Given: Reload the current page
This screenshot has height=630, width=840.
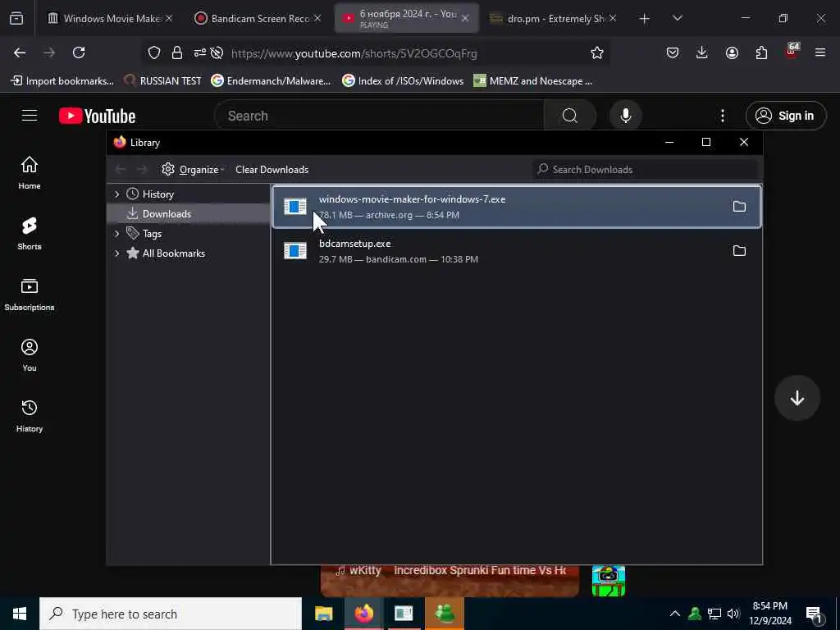Looking at the screenshot, I should click(x=79, y=52).
